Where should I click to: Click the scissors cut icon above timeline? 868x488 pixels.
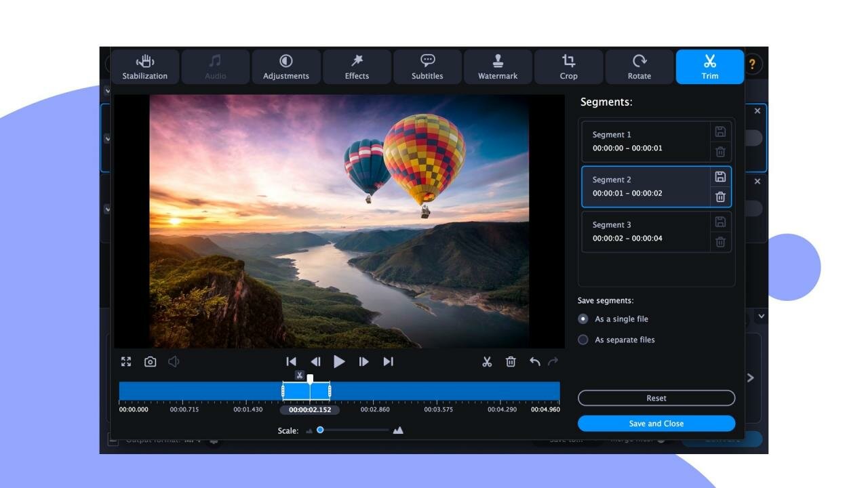(487, 361)
